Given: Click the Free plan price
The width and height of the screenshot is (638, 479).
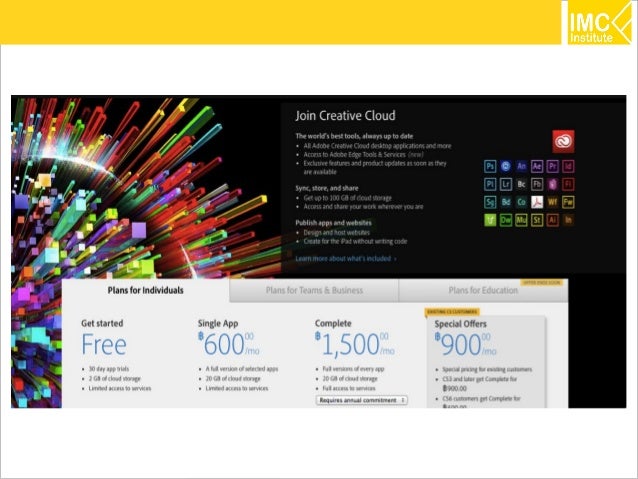Looking at the screenshot, I should [x=104, y=345].
